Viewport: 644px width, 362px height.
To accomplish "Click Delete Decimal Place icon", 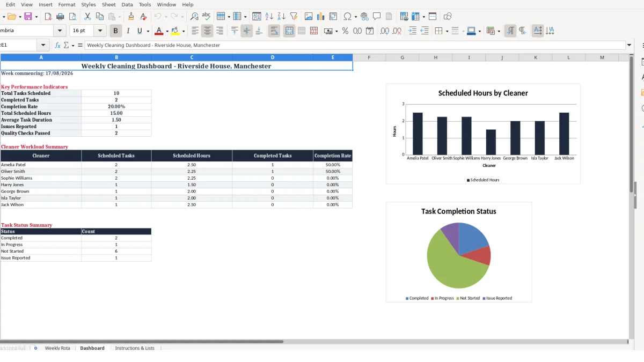I will coord(397,31).
